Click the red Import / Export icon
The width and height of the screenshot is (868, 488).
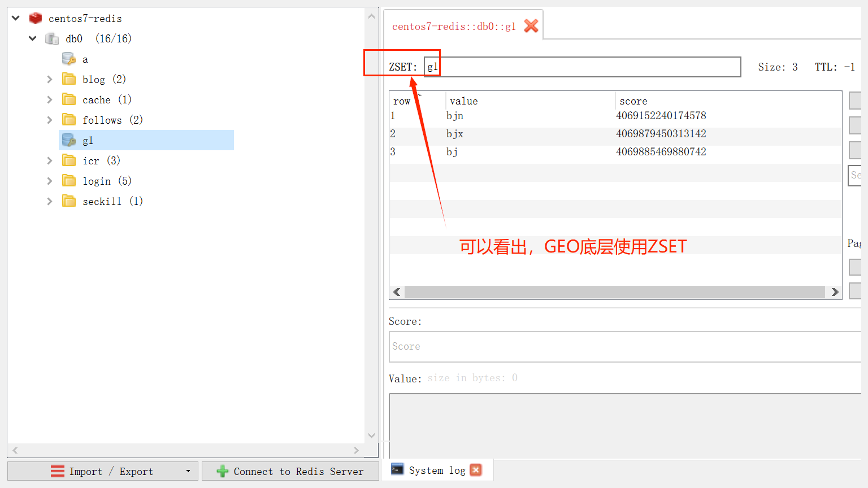click(x=58, y=471)
